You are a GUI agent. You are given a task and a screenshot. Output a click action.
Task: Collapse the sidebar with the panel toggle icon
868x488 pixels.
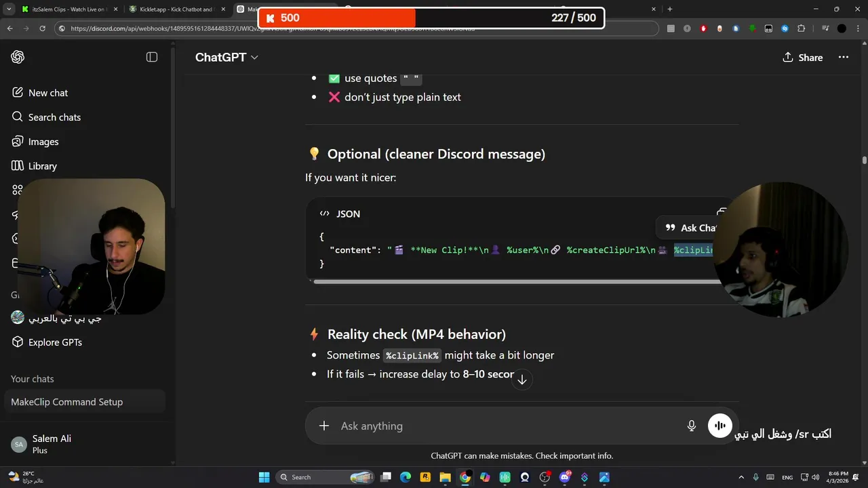pos(152,57)
